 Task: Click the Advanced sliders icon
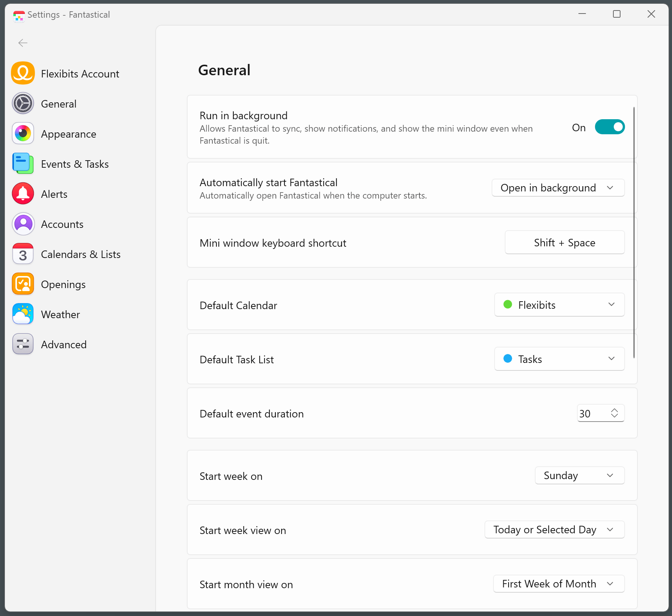coord(23,344)
